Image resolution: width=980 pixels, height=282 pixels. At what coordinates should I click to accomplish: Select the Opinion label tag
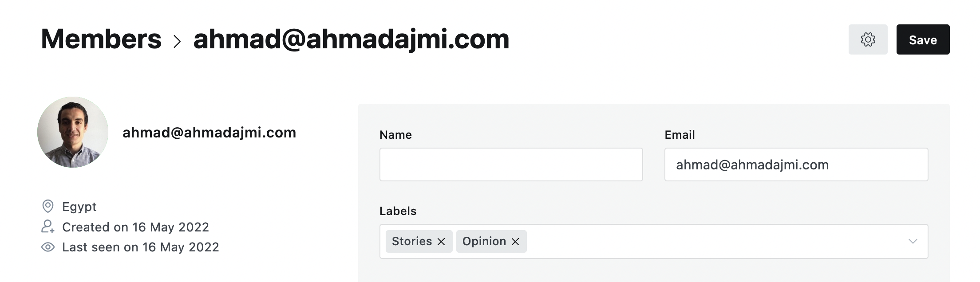click(x=484, y=241)
